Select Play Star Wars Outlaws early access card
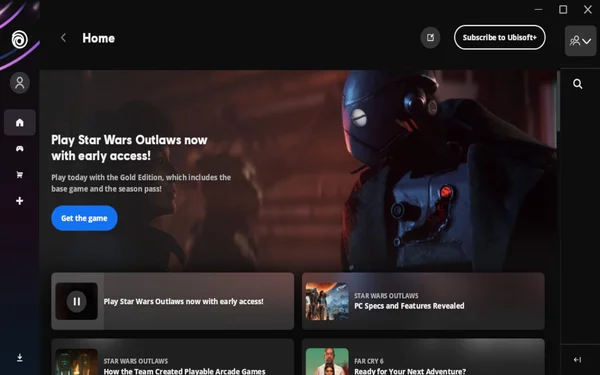 (x=173, y=301)
